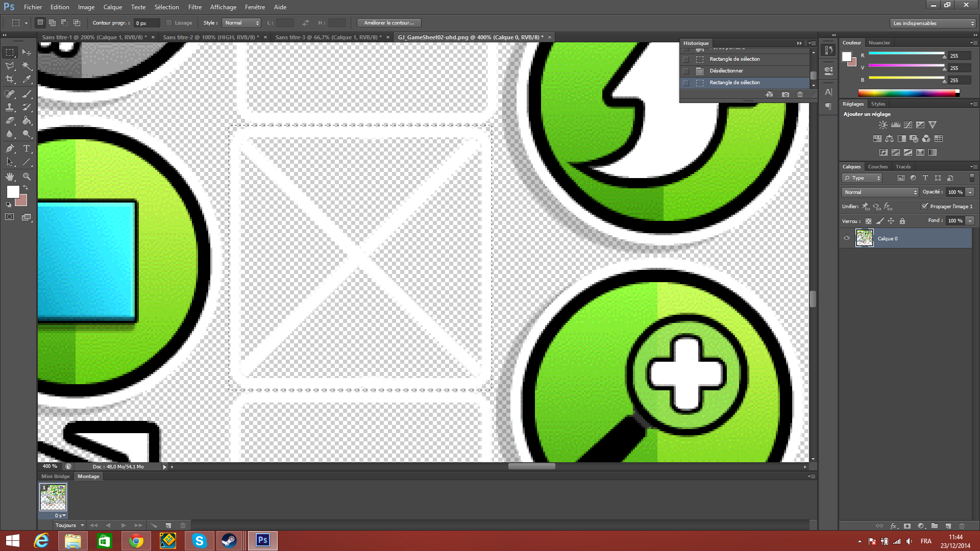This screenshot has height=551, width=980.
Task: Select the Zoom tool
Action: [27, 177]
